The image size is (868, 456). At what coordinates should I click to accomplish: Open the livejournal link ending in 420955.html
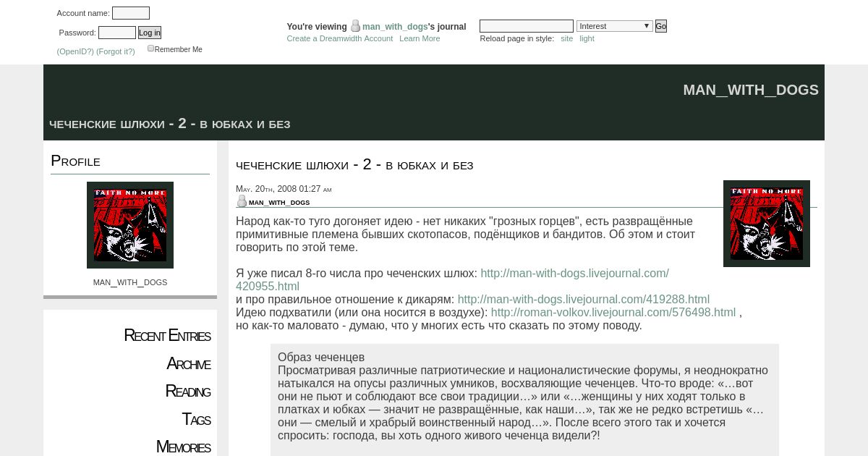pos(452,279)
